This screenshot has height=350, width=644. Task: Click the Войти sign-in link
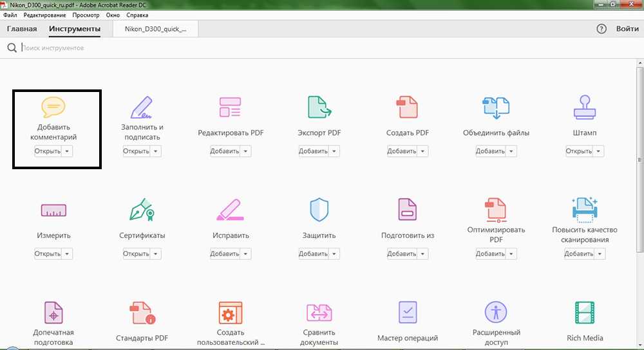627,29
